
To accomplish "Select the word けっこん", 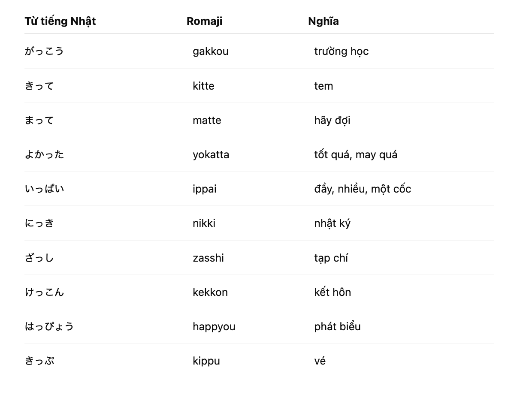I will click(44, 292).
